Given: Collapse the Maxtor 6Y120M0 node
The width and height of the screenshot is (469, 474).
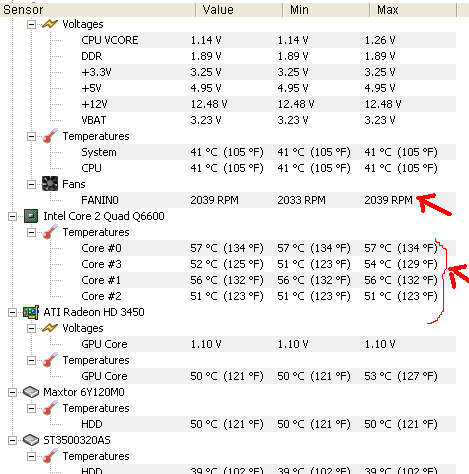Looking at the screenshot, I should point(12,392).
